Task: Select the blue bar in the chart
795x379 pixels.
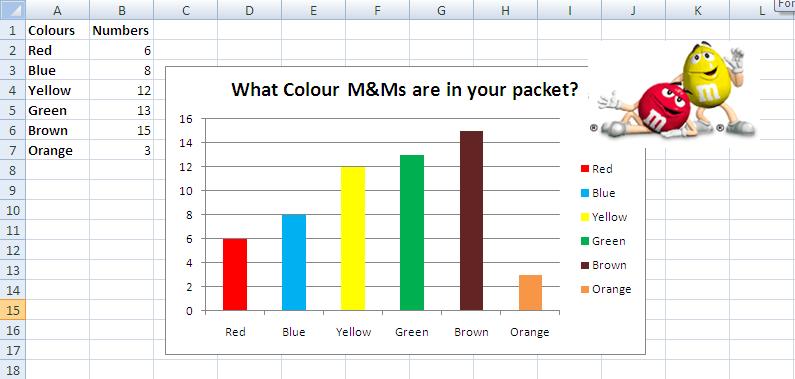Action: click(x=294, y=262)
